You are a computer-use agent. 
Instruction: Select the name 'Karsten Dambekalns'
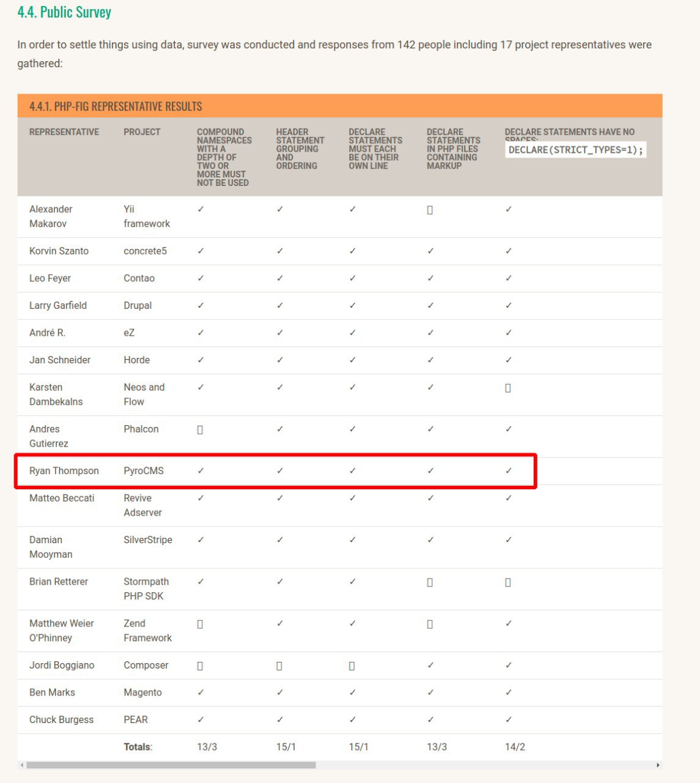pos(56,395)
